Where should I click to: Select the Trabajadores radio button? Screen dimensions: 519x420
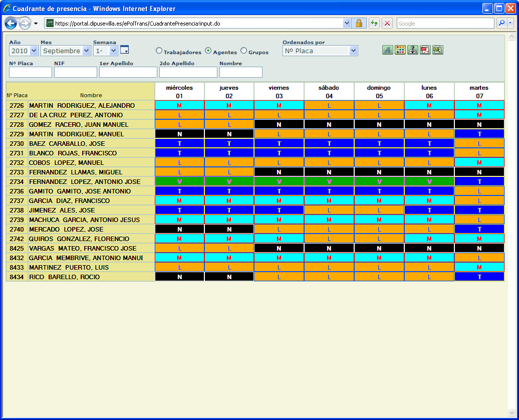[x=159, y=50]
